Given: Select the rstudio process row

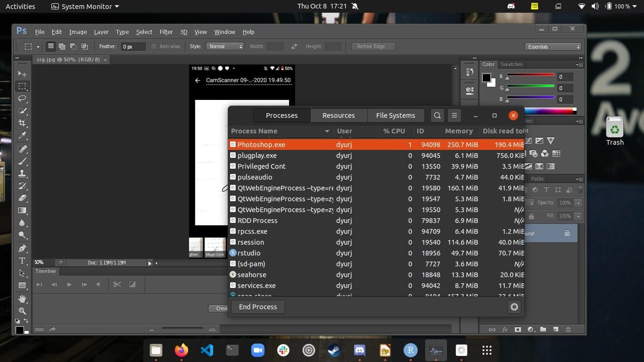Looking at the screenshot, I should (x=376, y=253).
